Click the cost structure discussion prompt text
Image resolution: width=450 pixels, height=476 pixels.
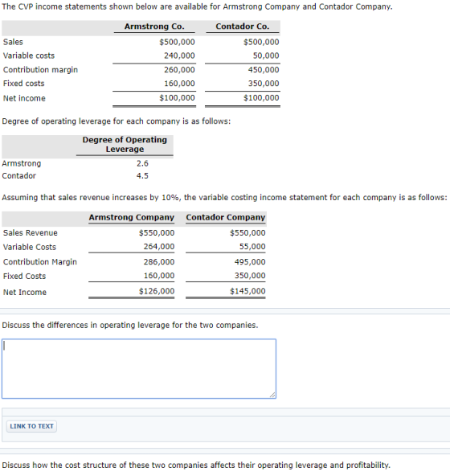click(196, 466)
